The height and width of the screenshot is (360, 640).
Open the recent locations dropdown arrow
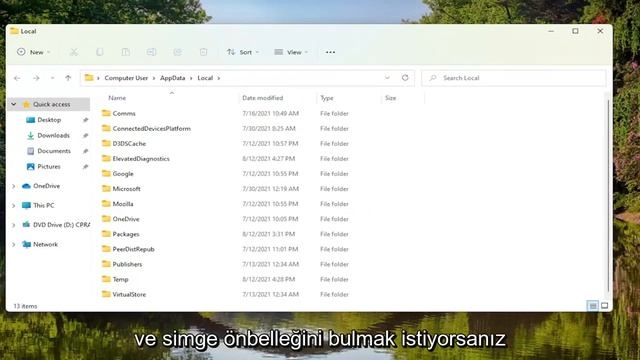52,78
